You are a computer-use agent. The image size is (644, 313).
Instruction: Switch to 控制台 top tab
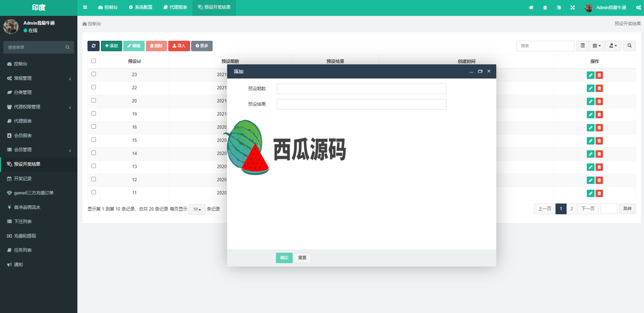pyautogui.click(x=108, y=7)
